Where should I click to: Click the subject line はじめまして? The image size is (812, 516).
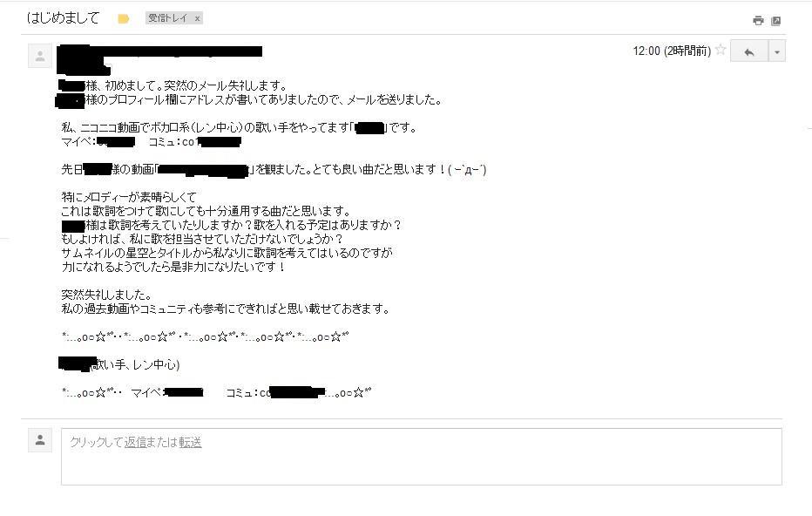(63, 18)
